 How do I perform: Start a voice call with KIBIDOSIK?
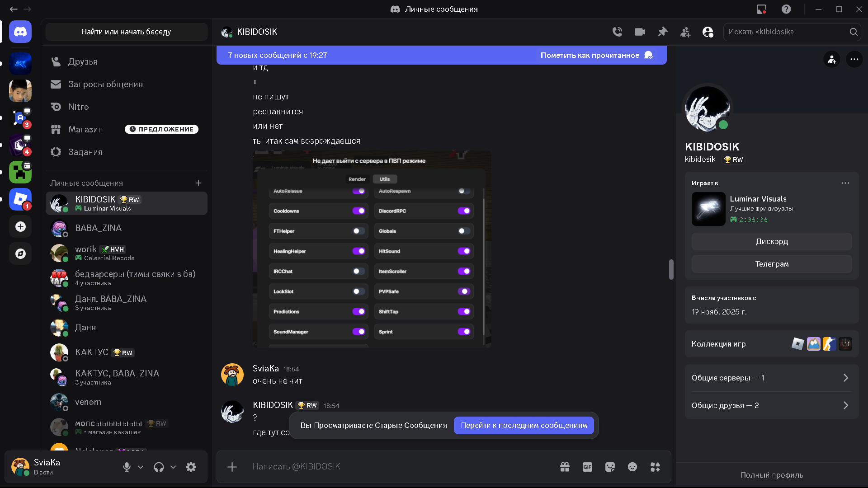(x=617, y=32)
